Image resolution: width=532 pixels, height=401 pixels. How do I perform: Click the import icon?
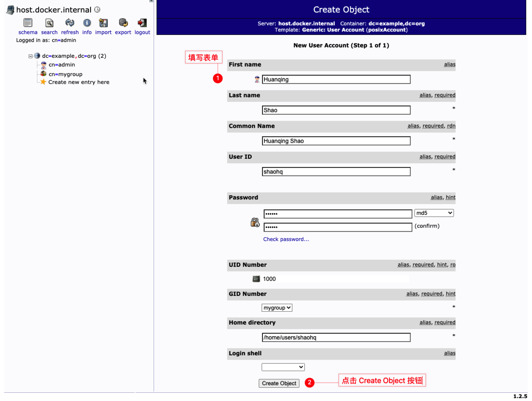103,23
